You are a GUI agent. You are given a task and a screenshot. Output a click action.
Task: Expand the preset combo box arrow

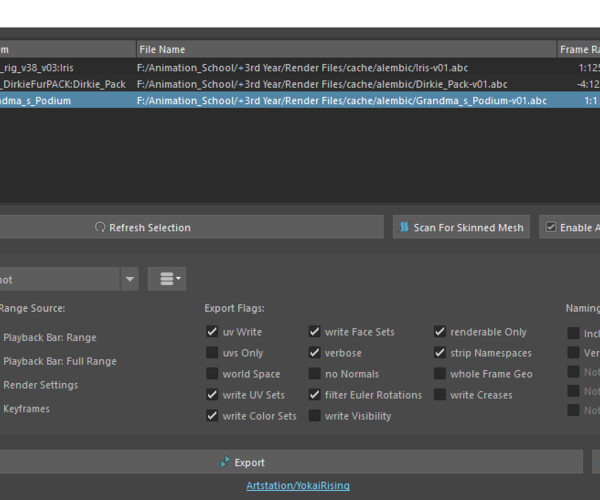point(129,280)
